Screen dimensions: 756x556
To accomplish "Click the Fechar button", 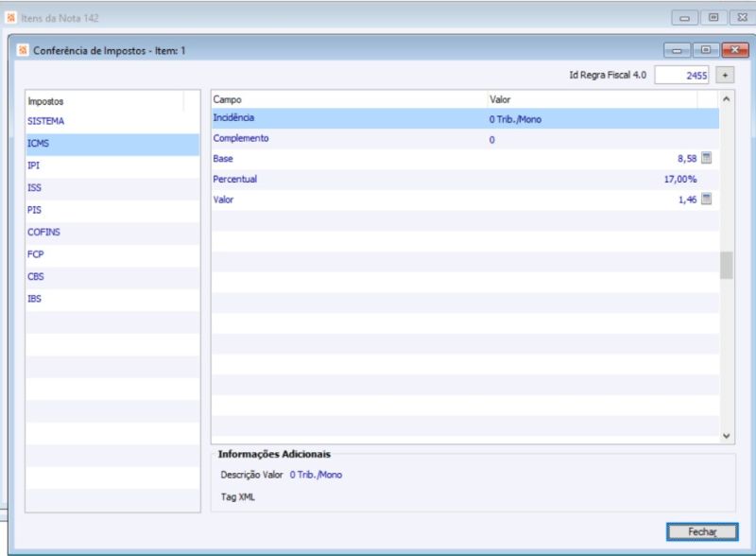I will (702, 531).
